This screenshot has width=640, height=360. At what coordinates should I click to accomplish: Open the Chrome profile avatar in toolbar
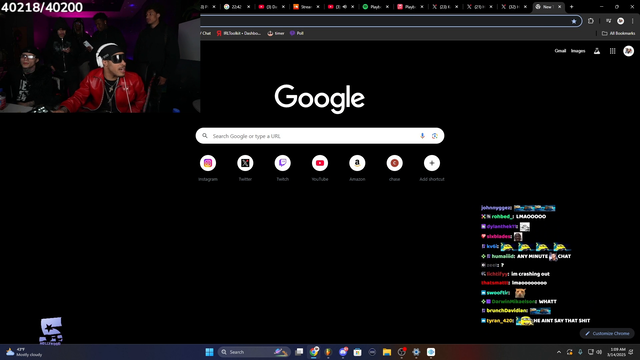coord(620,21)
